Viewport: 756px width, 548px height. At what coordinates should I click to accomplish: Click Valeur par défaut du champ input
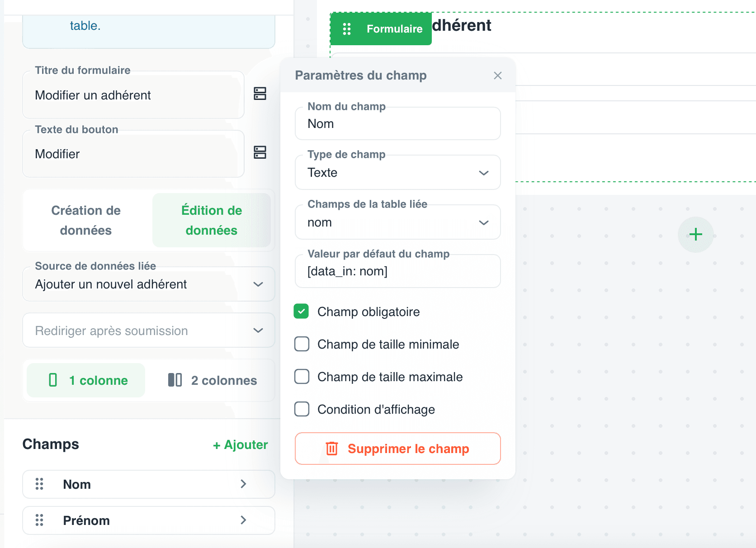[x=398, y=271]
